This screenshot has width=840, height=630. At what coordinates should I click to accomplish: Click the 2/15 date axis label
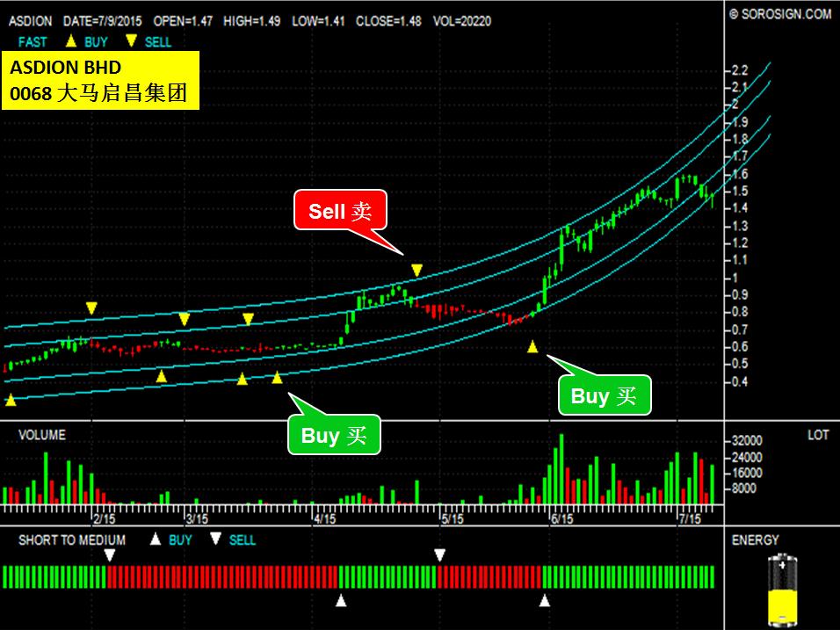point(104,518)
